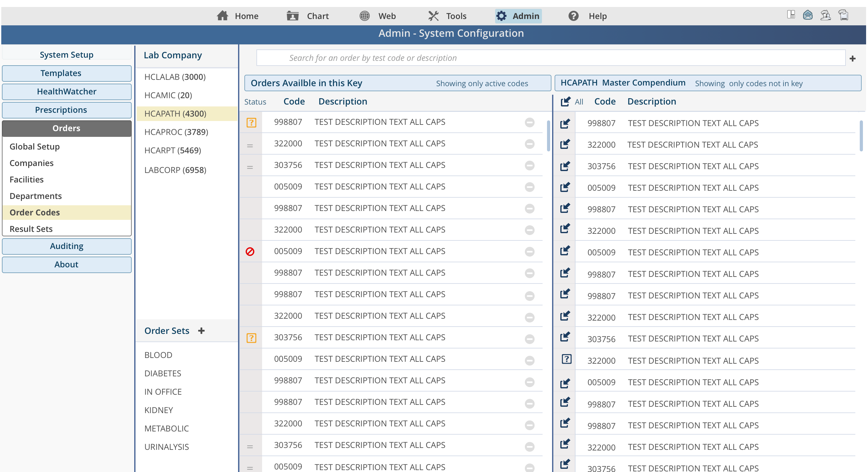Select LABCORP (6958) lab company
Viewport: 868px width, 472px height.
175,170
